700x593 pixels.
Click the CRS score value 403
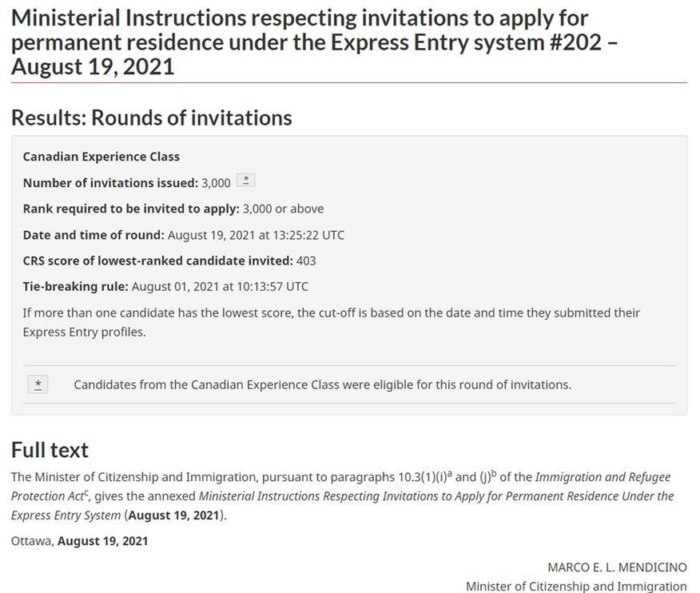click(306, 261)
